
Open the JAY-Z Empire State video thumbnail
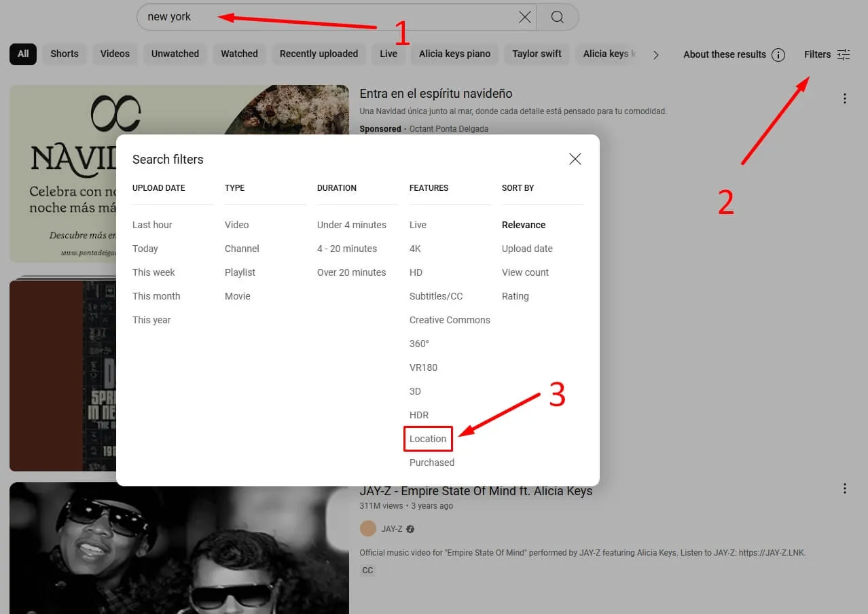tap(179, 547)
